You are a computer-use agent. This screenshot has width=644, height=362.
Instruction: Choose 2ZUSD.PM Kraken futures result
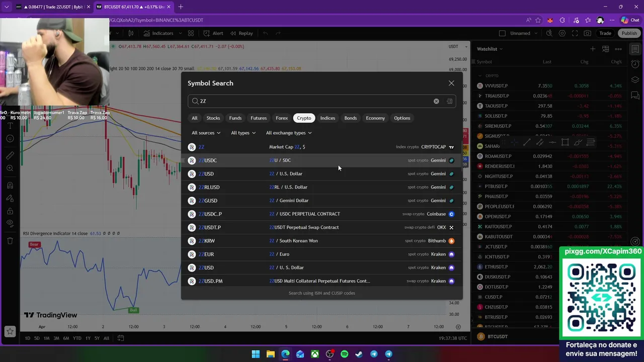(x=321, y=281)
